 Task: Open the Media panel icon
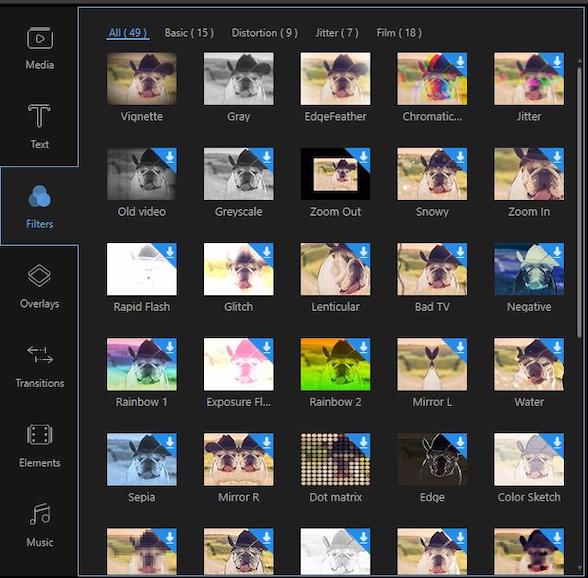coord(40,38)
